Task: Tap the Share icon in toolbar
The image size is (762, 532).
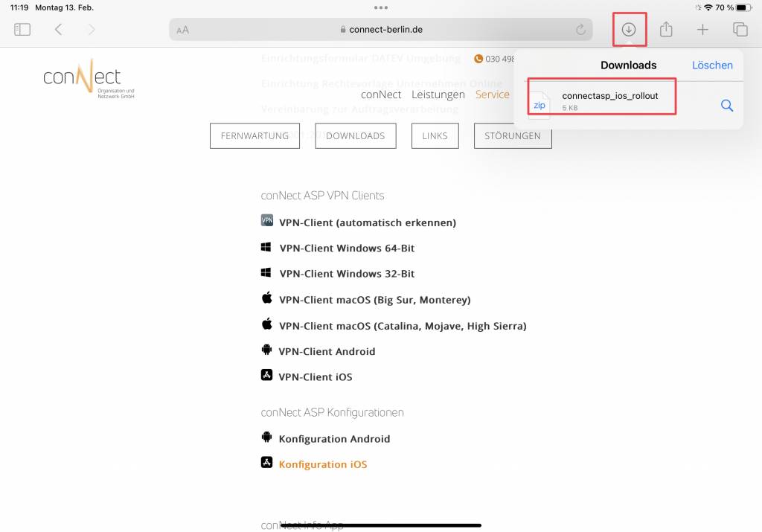Action: click(x=666, y=30)
